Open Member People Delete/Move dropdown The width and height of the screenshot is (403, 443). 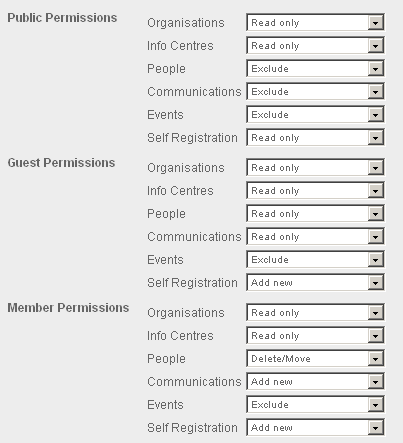pyautogui.click(x=315, y=359)
